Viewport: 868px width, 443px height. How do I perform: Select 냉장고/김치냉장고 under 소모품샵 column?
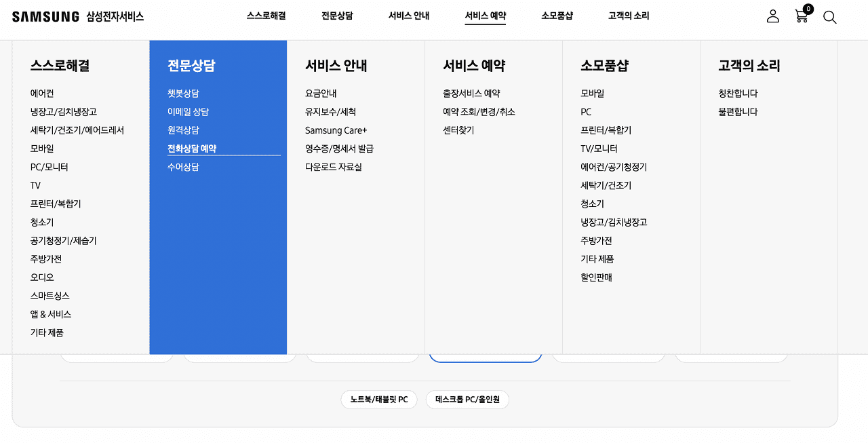click(614, 222)
